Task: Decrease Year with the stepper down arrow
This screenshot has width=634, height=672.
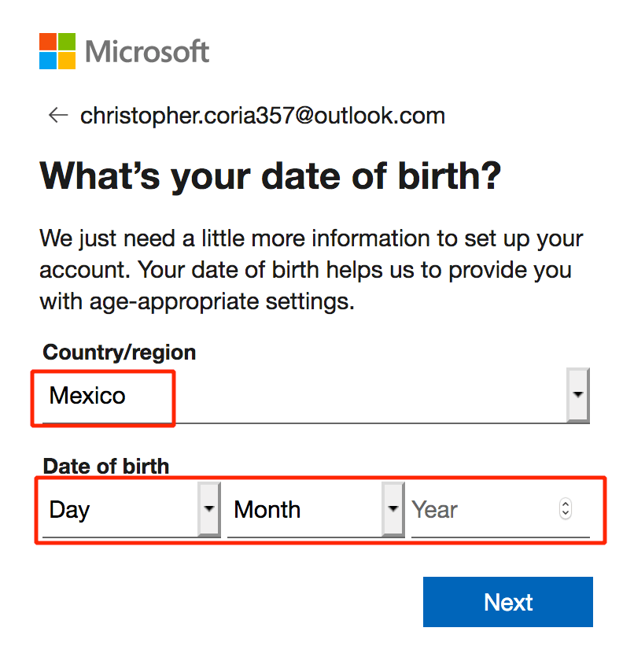Action: (x=566, y=514)
